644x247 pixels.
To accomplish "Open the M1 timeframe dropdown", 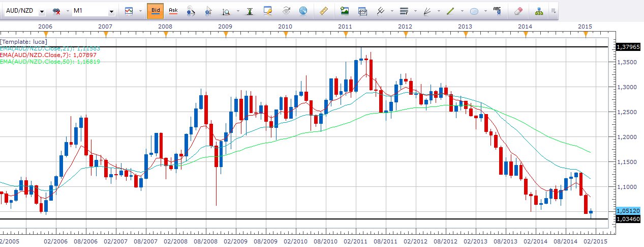I will [x=111, y=11].
